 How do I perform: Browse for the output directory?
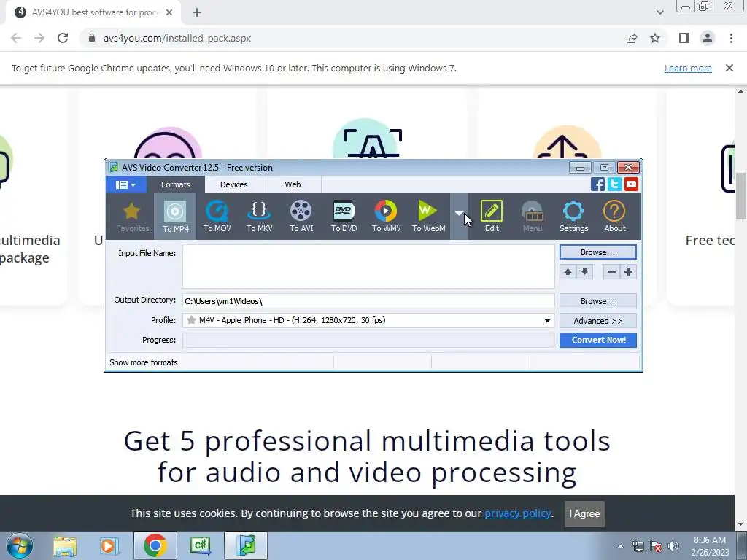click(x=597, y=301)
